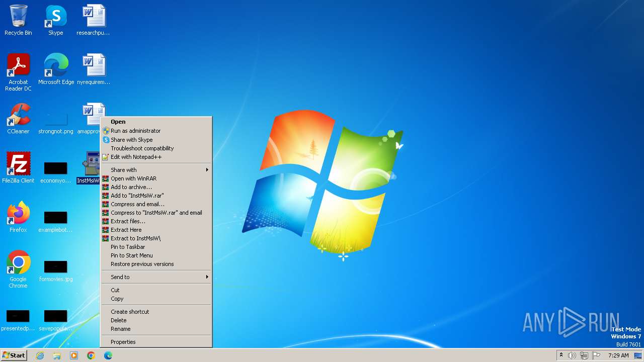
Task: Launch Edge from the taskbar
Action: 108,355
